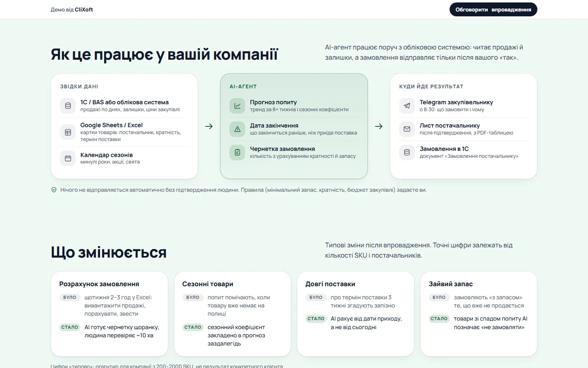The width and height of the screenshot is (588, 368).
Task: Click the shield check icon before 'Нічого не відправляється'
Action: coord(54,190)
